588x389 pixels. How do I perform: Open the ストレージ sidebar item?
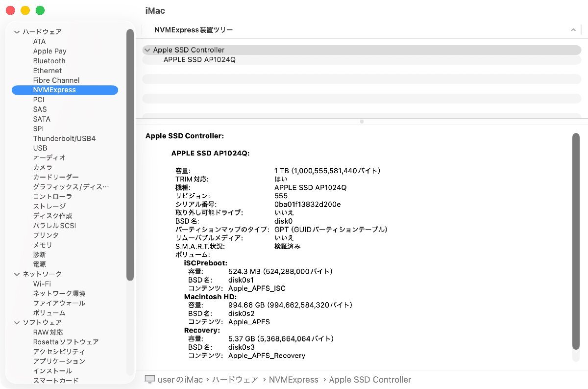(49, 206)
